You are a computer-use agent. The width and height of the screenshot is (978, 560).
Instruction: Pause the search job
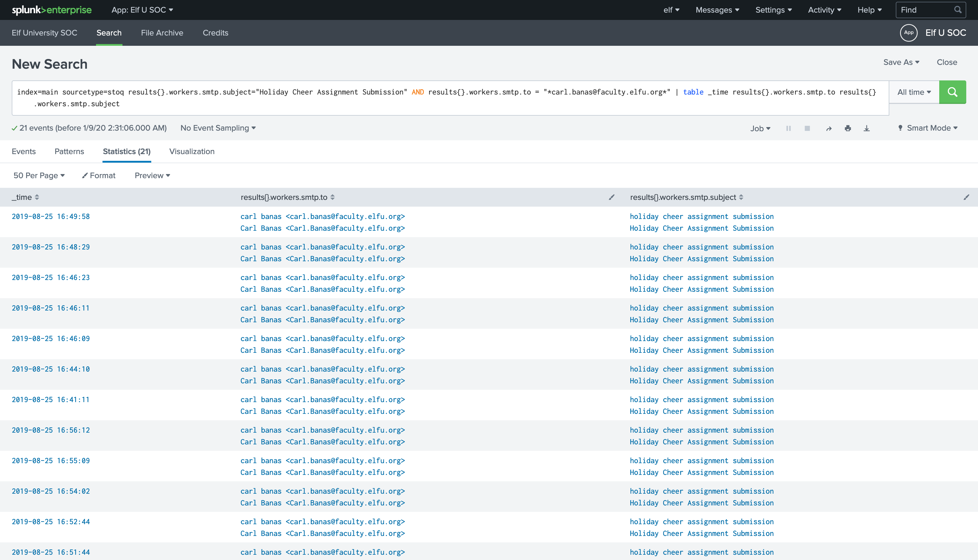(x=788, y=128)
